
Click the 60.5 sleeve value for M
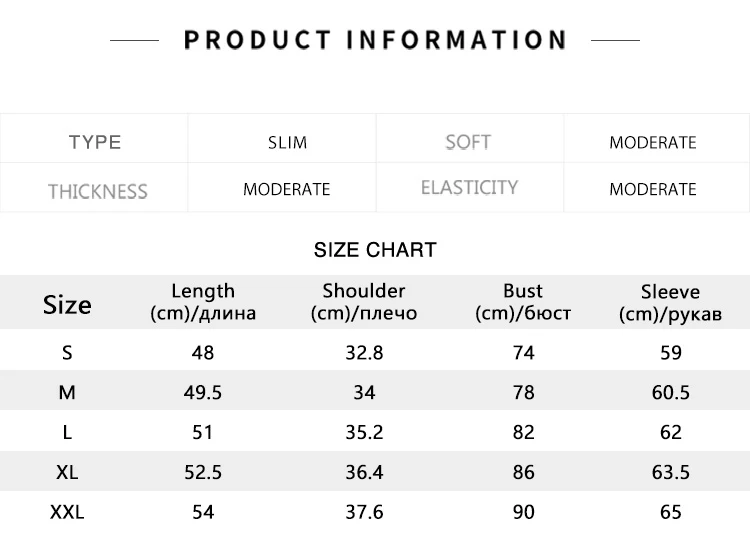point(671,392)
